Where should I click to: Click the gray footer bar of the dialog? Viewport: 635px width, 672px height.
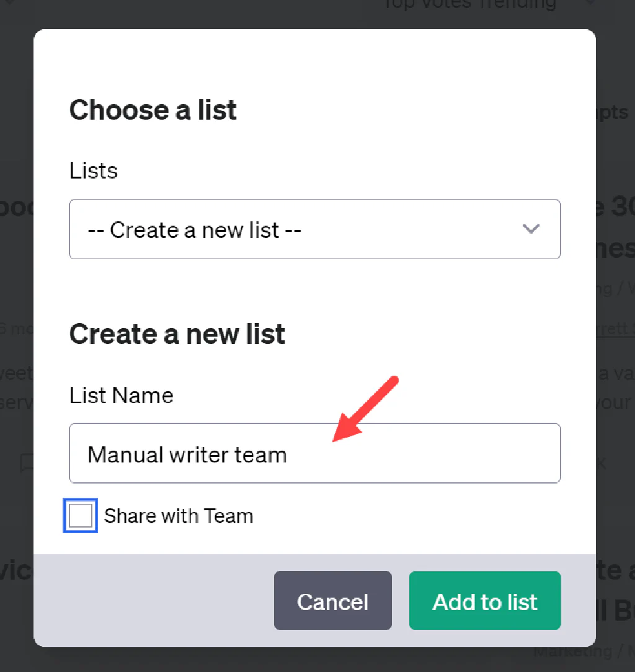[x=154, y=600]
